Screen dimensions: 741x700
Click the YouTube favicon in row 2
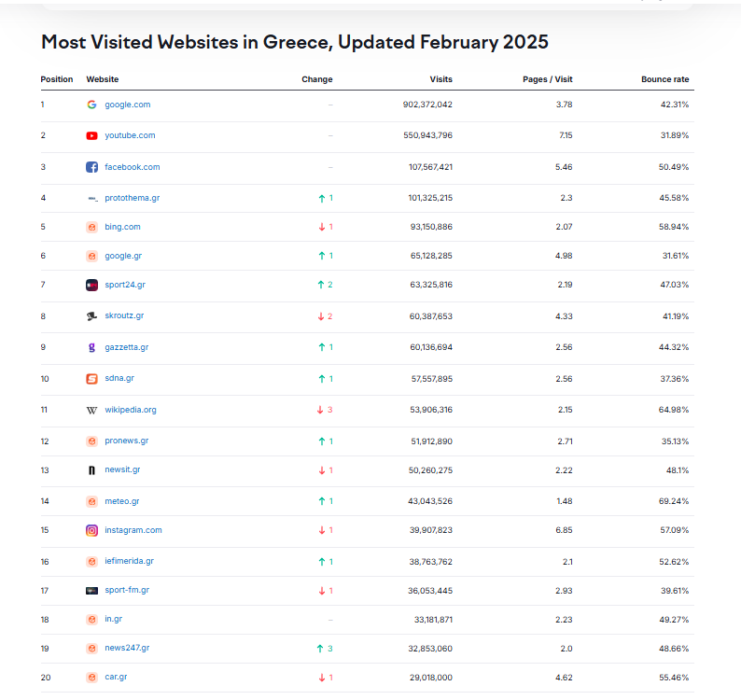coord(91,135)
